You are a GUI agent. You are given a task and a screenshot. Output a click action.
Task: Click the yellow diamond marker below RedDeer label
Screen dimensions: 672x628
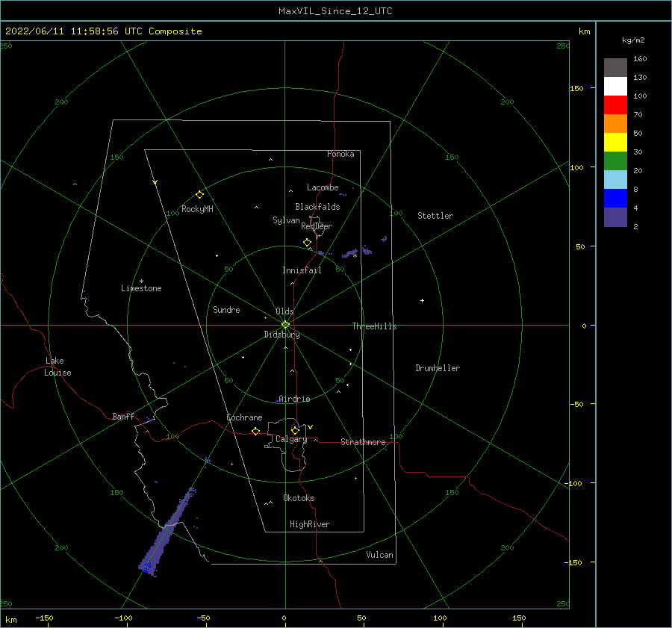(x=308, y=242)
